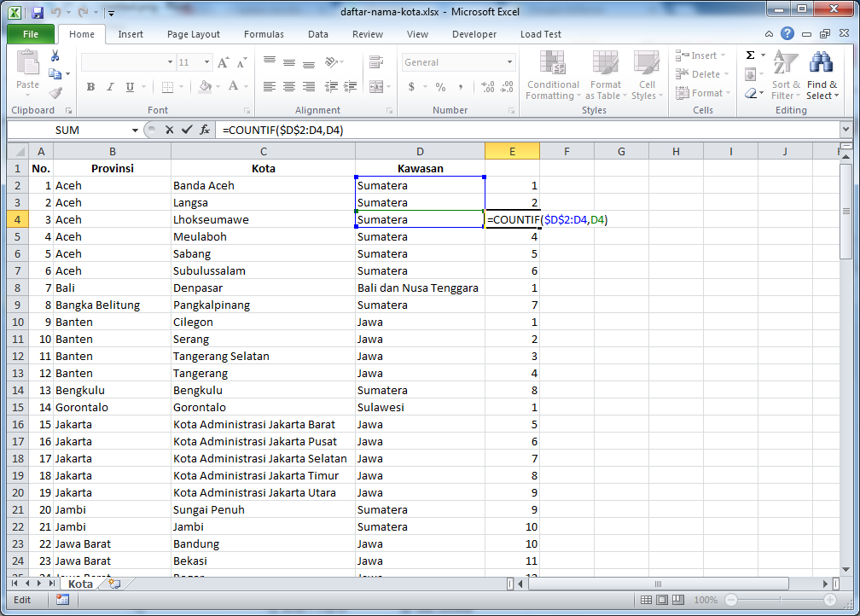Open Sort & Filter
The width and height of the screenshot is (860, 616).
pos(784,77)
